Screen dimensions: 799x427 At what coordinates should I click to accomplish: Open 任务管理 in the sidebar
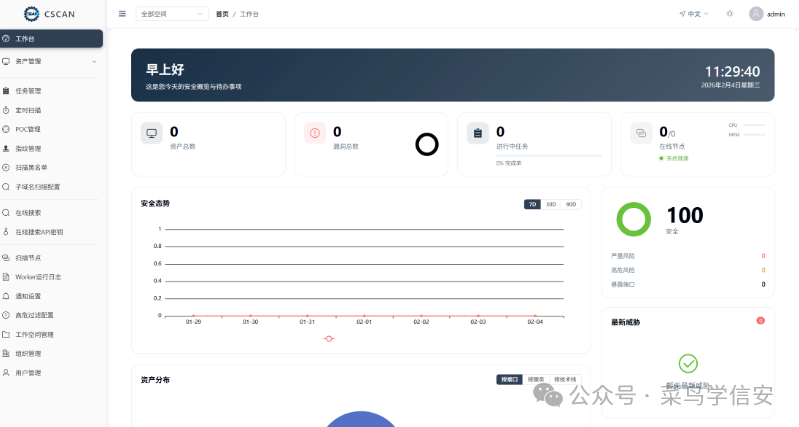click(x=51, y=91)
